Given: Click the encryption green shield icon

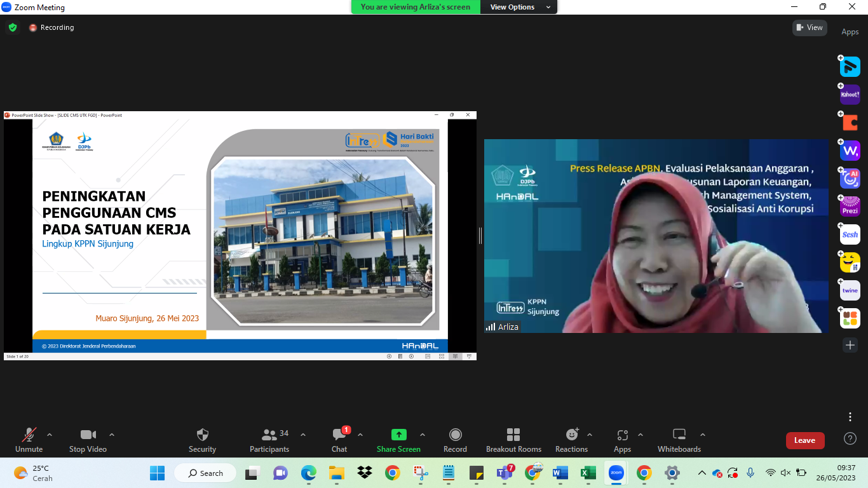Looking at the screenshot, I should click(x=13, y=27).
